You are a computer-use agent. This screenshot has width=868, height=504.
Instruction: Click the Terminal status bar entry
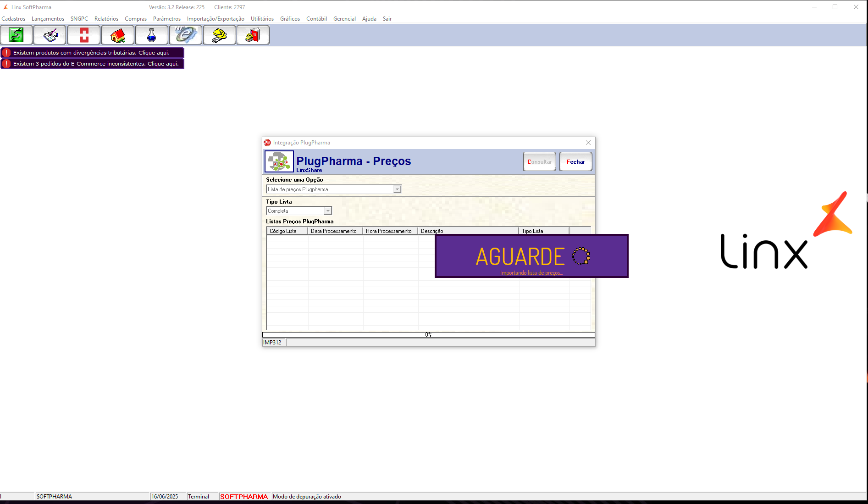(x=199, y=497)
